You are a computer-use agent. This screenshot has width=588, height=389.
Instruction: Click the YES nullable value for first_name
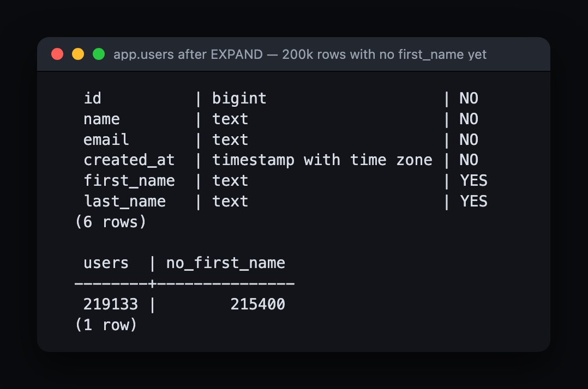473,181
